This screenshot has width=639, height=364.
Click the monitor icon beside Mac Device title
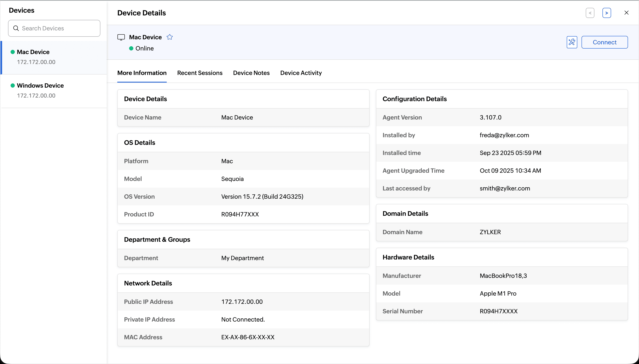(x=121, y=37)
